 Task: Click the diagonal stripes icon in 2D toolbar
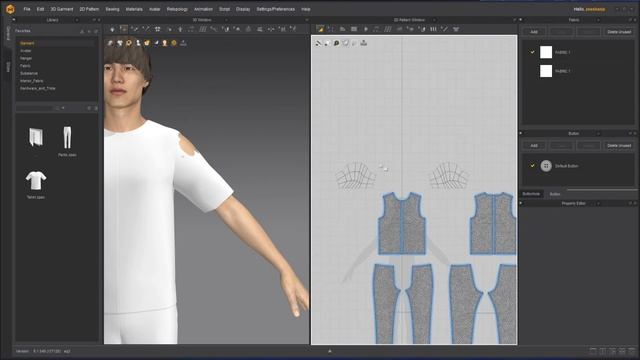pos(388,29)
